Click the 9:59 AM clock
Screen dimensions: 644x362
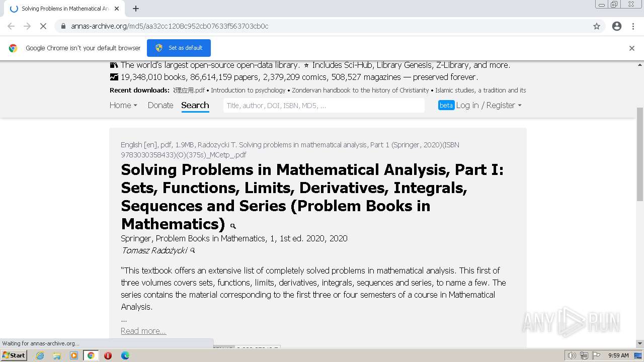coord(618,355)
